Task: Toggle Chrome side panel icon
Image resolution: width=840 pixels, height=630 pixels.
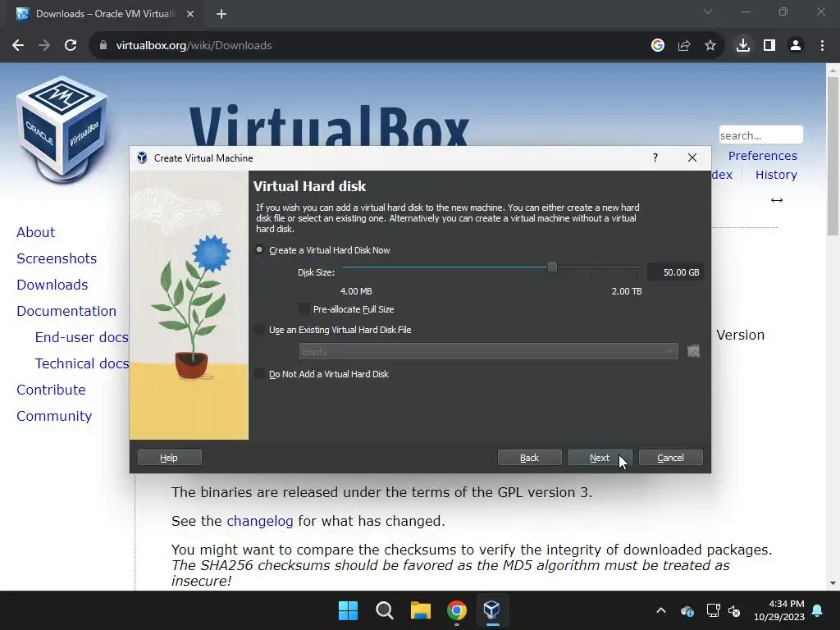Action: [x=769, y=46]
